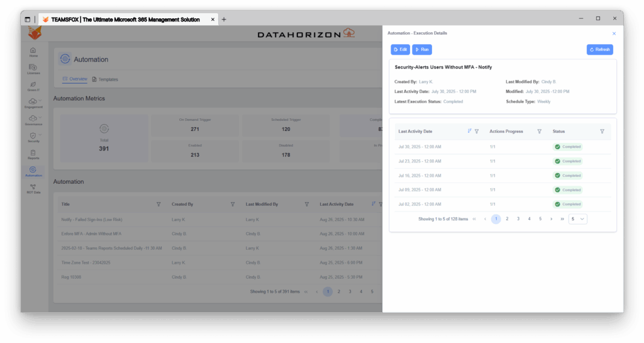Screen dimensions: 644x343
Task: Select the Jul 16, 2025 execution row
Action: (502, 176)
